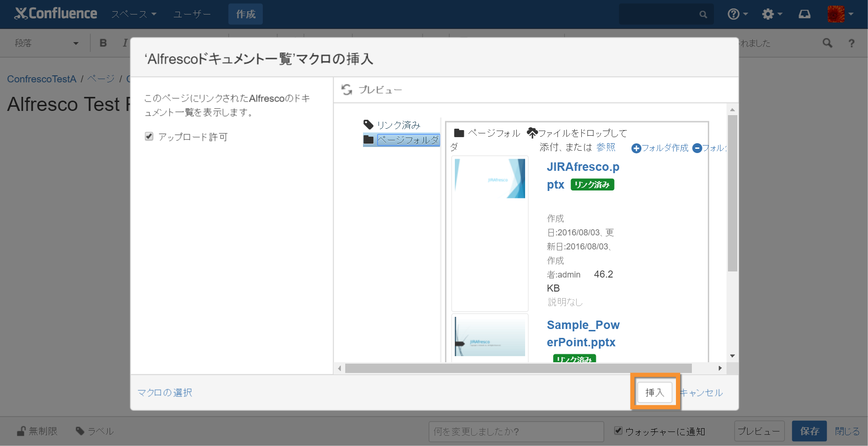Image resolution: width=868 pixels, height=446 pixels.
Task: Open the settings gear menu
Action: point(772,14)
